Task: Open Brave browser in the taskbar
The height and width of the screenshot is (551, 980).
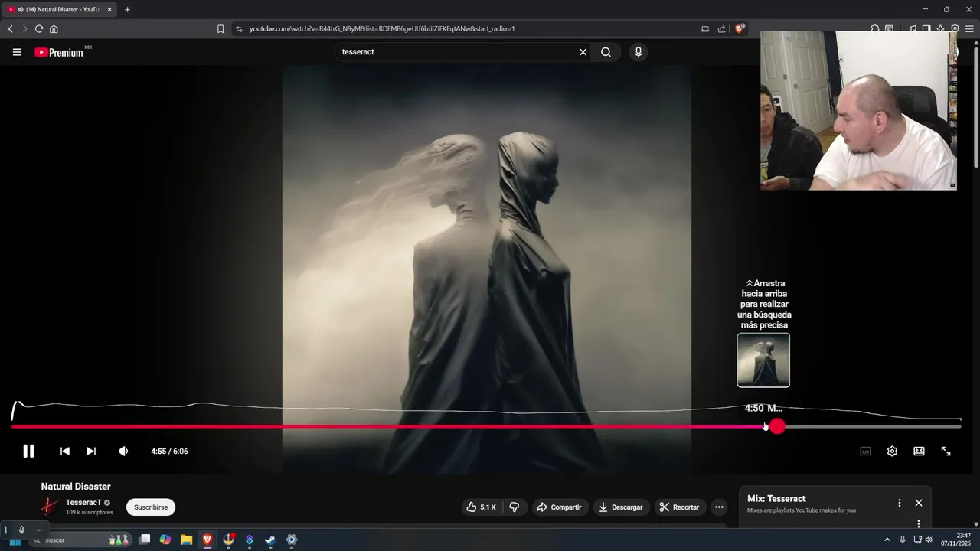Action: tap(207, 540)
